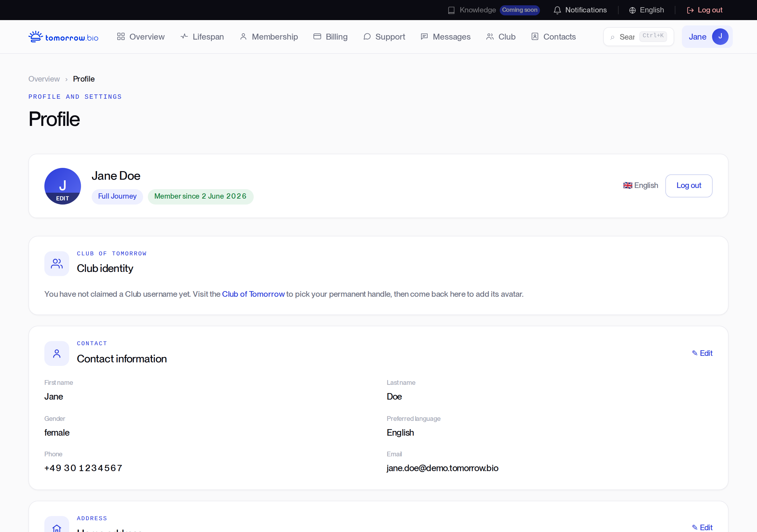Click the UK flag beside English
The image size is (757, 532).
click(x=628, y=186)
